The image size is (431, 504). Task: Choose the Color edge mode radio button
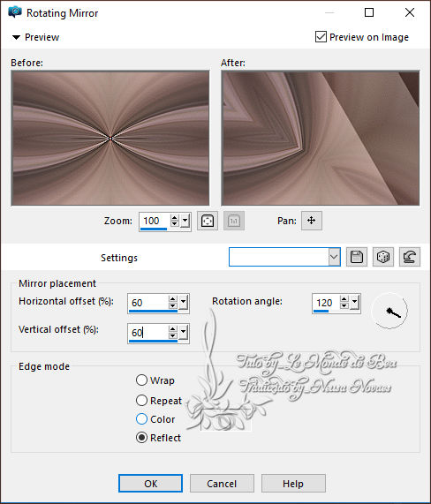pos(141,419)
